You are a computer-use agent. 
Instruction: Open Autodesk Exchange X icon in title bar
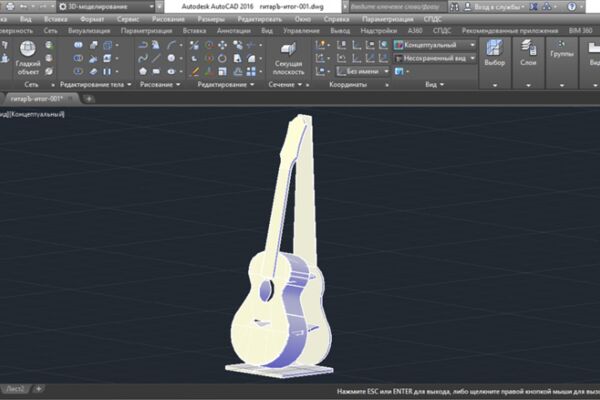[533, 7]
